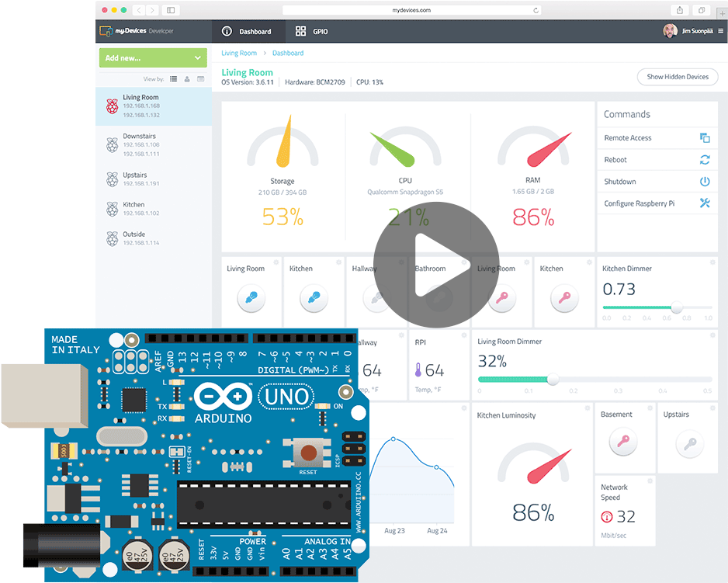Screen dimensions: 728x583
Task: Open settings gear on the Basement widget
Action: coord(650,408)
